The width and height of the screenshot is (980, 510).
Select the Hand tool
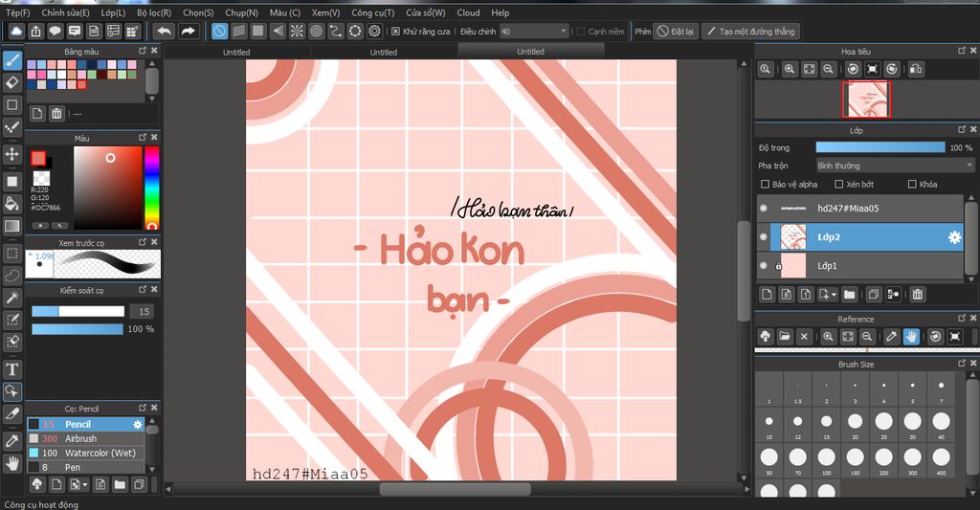click(11, 463)
